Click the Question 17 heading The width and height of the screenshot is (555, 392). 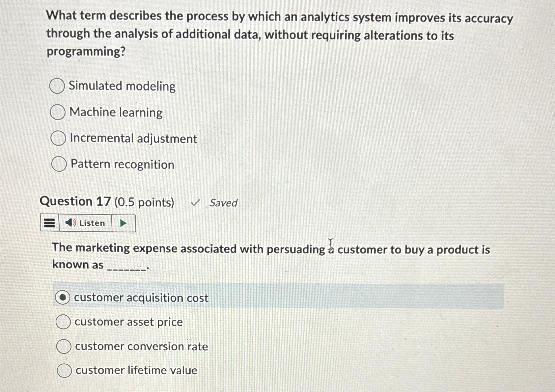(x=75, y=201)
